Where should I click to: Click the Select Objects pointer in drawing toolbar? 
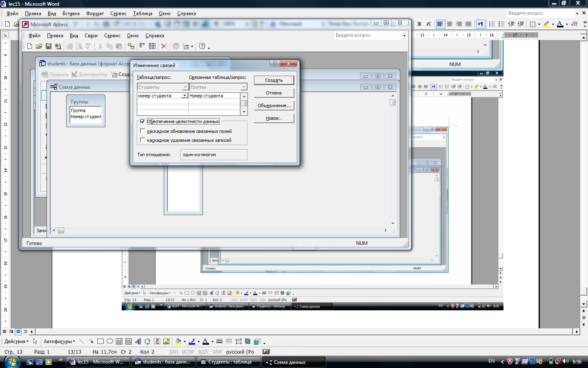coord(35,341)
